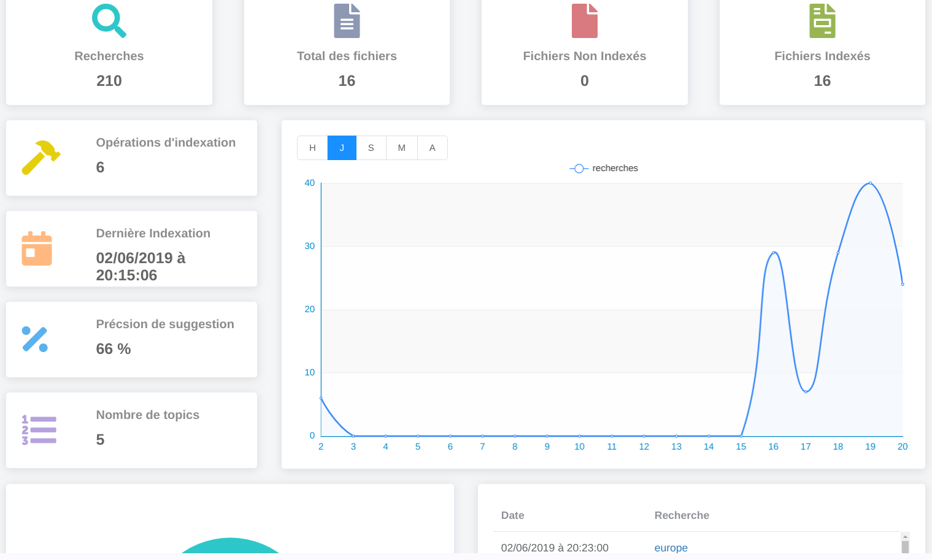Image resolution: width=932 pixels, height=560 pixels.
Task: Click the chart data point at 2
Action: 321,398
